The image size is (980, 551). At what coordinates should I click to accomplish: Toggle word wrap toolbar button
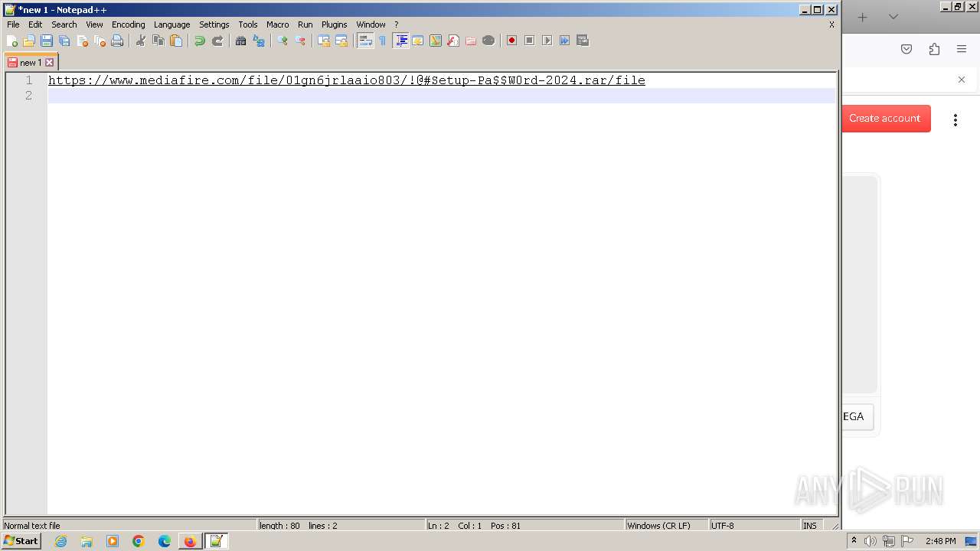[365, 41]
